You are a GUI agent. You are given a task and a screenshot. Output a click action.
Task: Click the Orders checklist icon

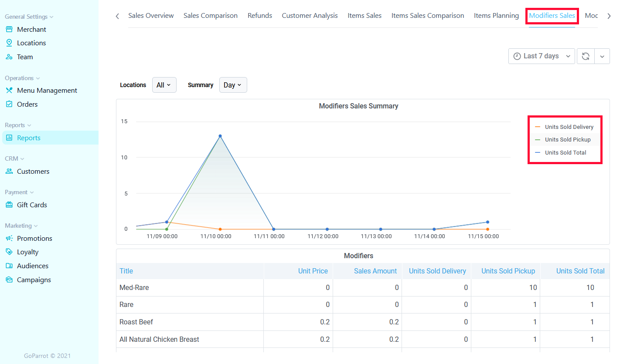[x=9, y=104]
